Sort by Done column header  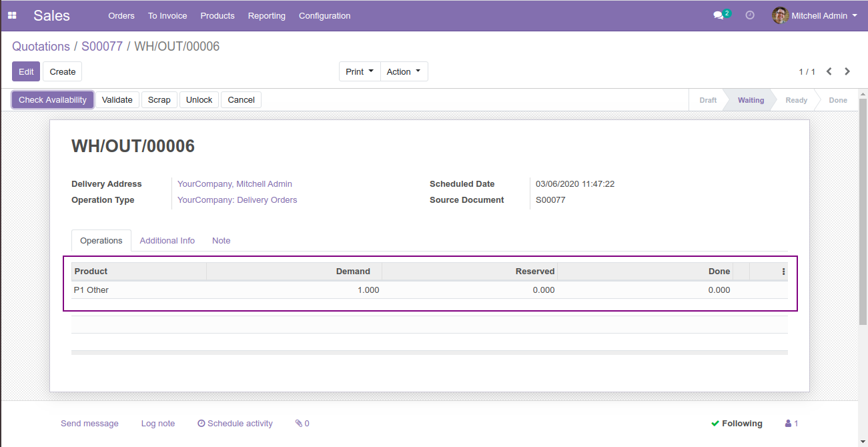(x=645, y=272)
